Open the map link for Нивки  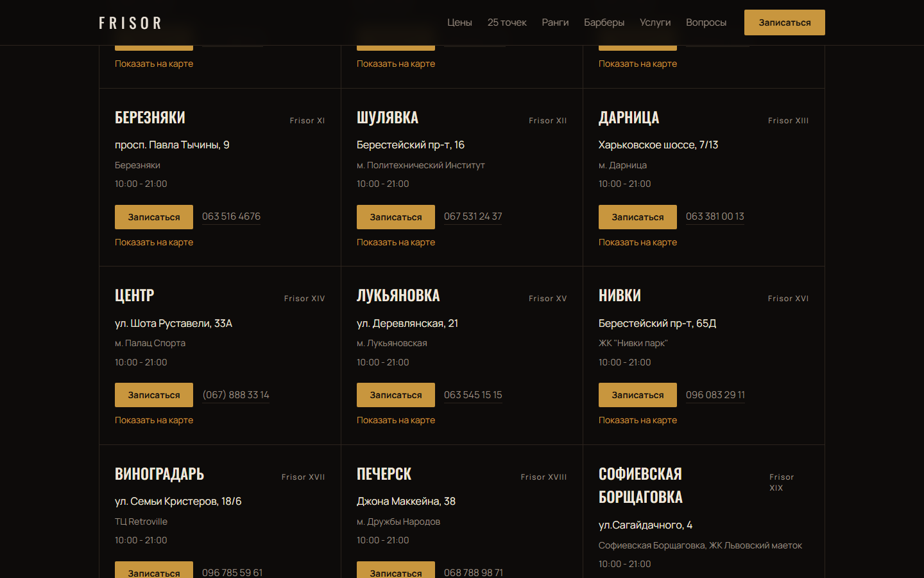click(x=638, y=420)
